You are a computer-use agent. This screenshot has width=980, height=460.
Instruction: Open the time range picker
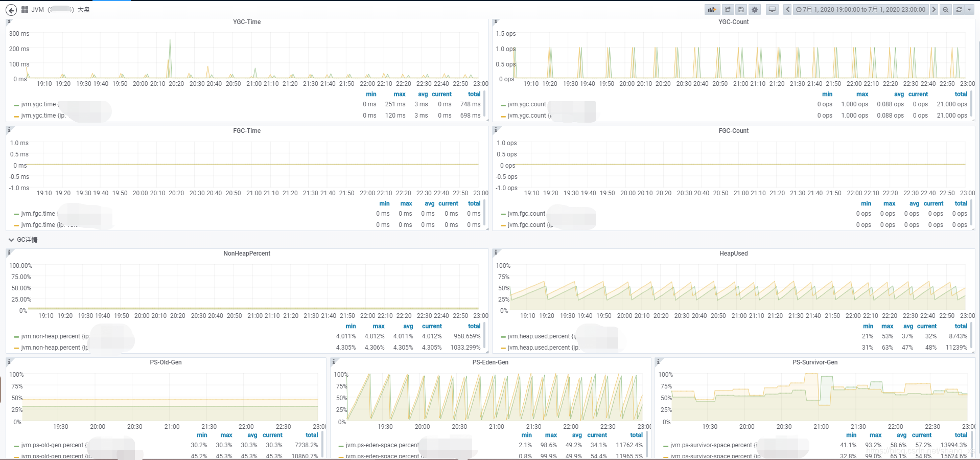pyautogui.click(x=861, y=10)
